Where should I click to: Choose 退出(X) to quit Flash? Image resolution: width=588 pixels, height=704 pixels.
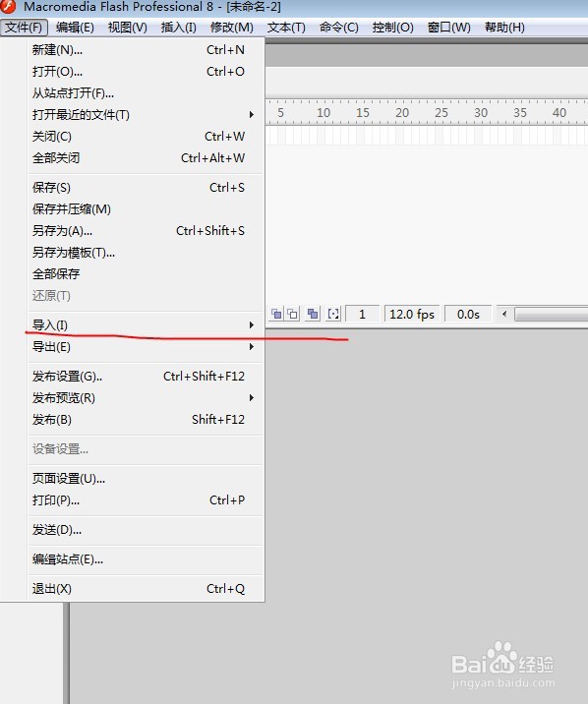[146, 589]
